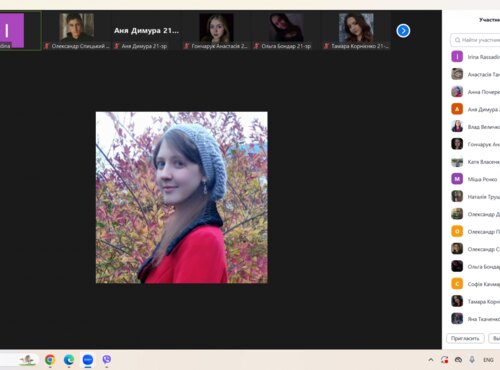The height and width of the screenshot is (370, 500).
Task: Click Аня Димура 21 video tile
Action: pyautogui.click(x=146, y=31)
